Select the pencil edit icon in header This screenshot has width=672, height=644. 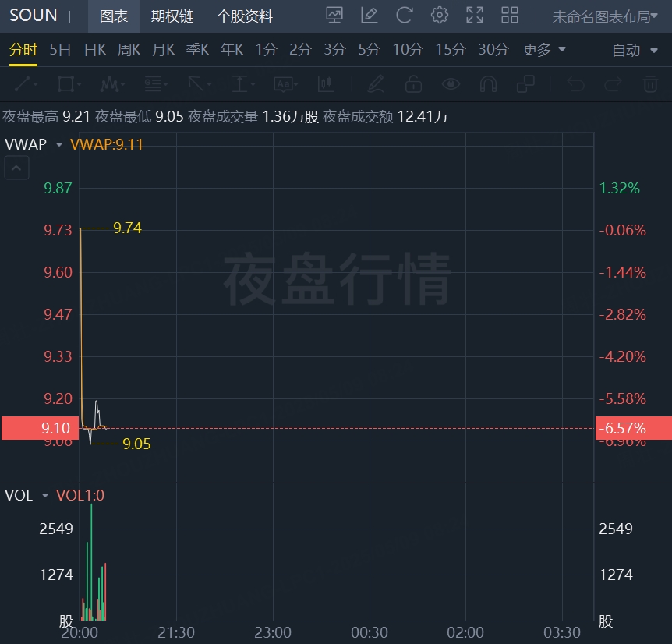[x=369, y=16]
